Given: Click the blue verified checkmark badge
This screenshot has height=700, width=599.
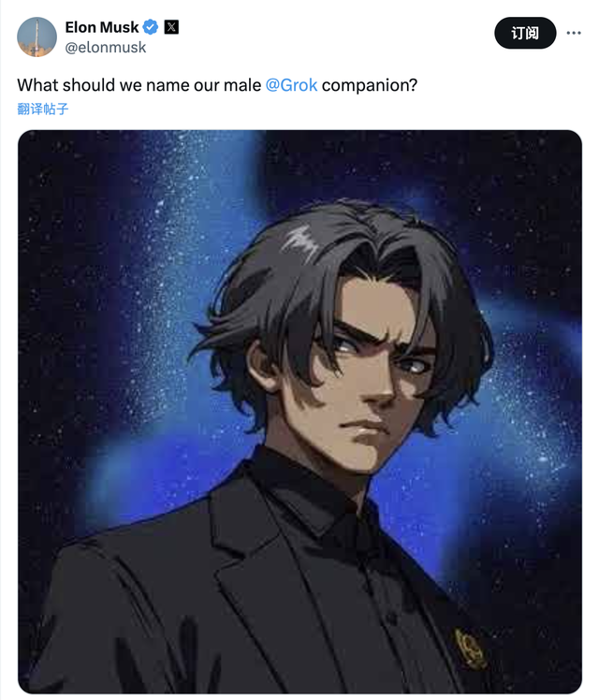Looking at the screenshot, I should click(x=151, y=27).
